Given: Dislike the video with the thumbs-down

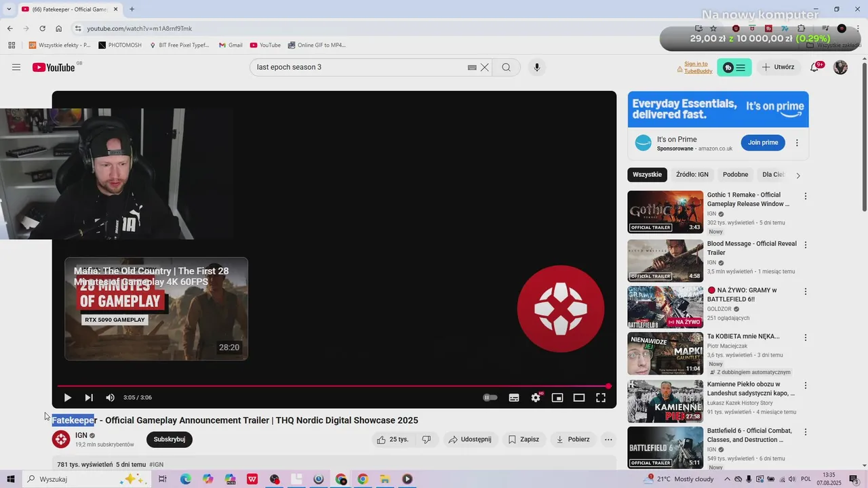Looking at the screenshot, I should (427, 439).
